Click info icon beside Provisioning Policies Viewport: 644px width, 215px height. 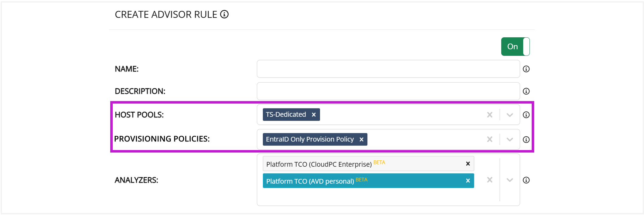tap(526, 139)
